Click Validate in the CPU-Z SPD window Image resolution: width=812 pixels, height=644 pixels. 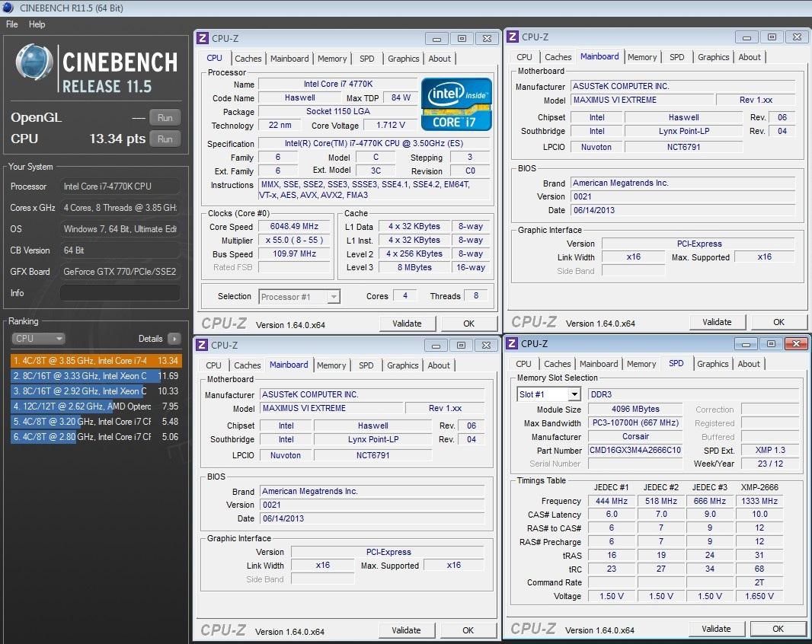[716, 629]
